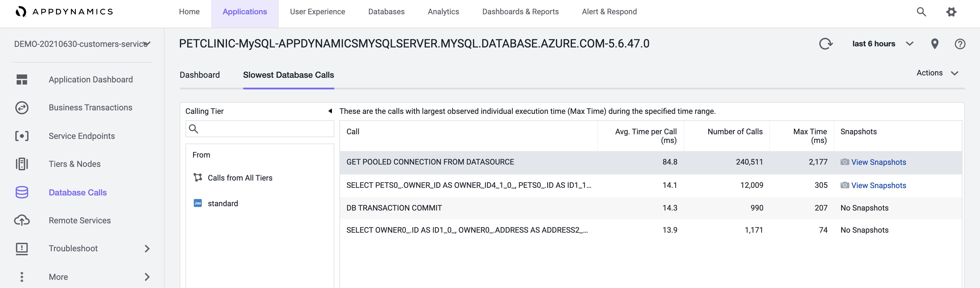Screen dimensions: 980x288
Task: Click the Business Transactions sidebar icon
Action: [x=22, y=107]
